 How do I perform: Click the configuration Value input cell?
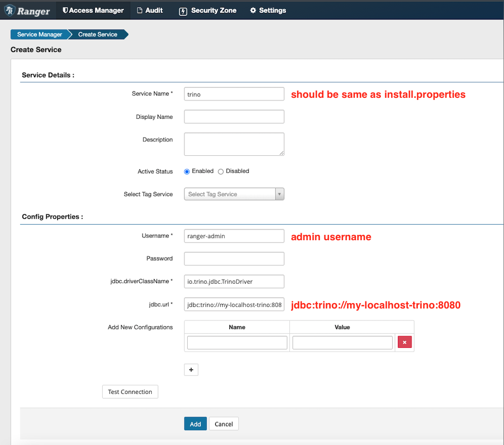tap(342, 342)
